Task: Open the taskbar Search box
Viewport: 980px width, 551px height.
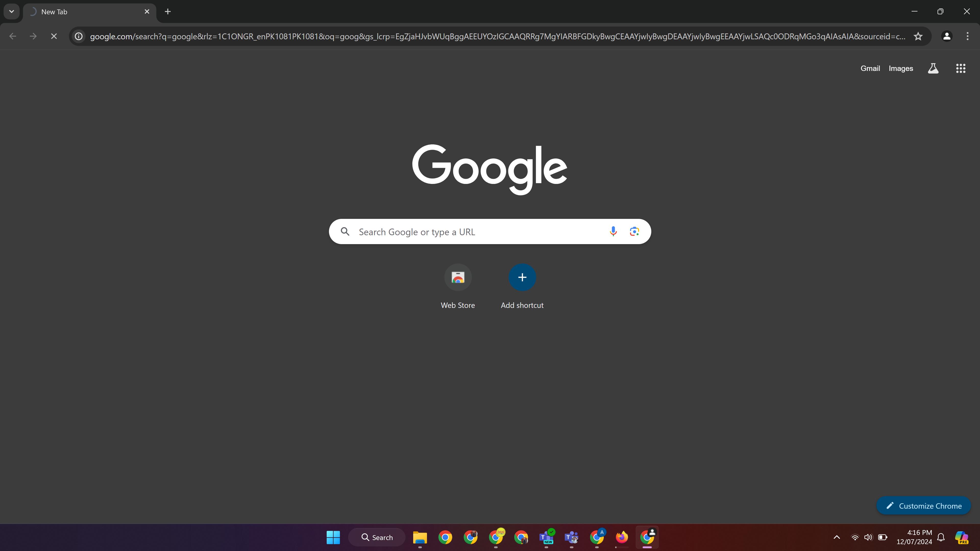Action: [x=377, y=537]
